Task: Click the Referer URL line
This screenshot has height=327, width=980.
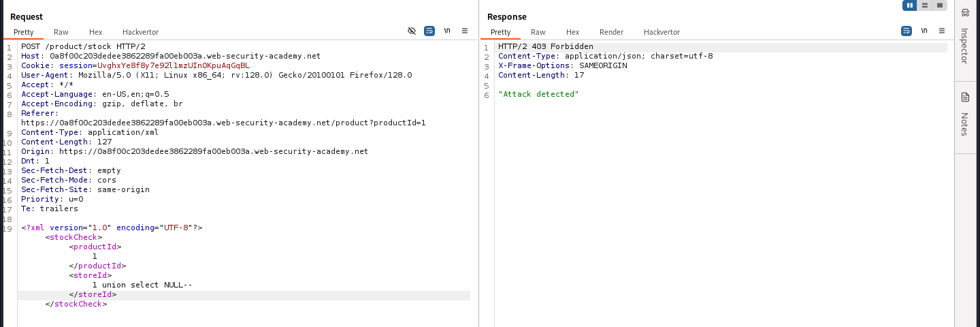Action: 223,123
